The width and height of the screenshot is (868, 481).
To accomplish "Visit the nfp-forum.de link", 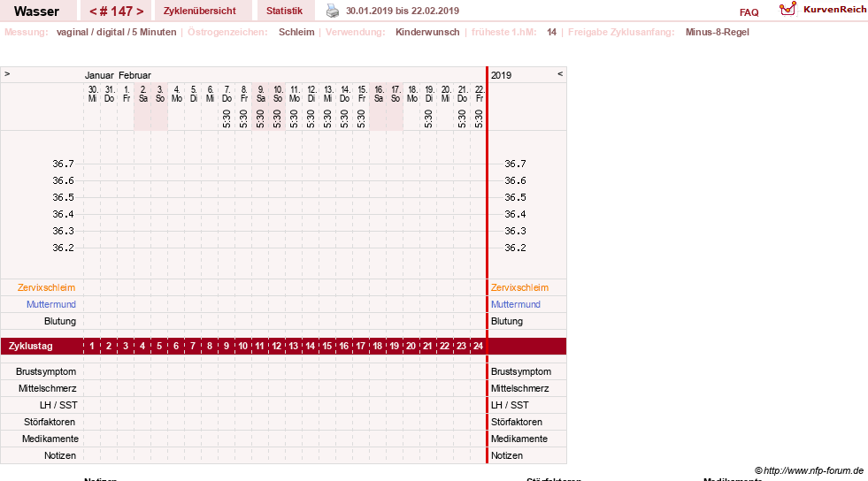I will click(809, 470).
